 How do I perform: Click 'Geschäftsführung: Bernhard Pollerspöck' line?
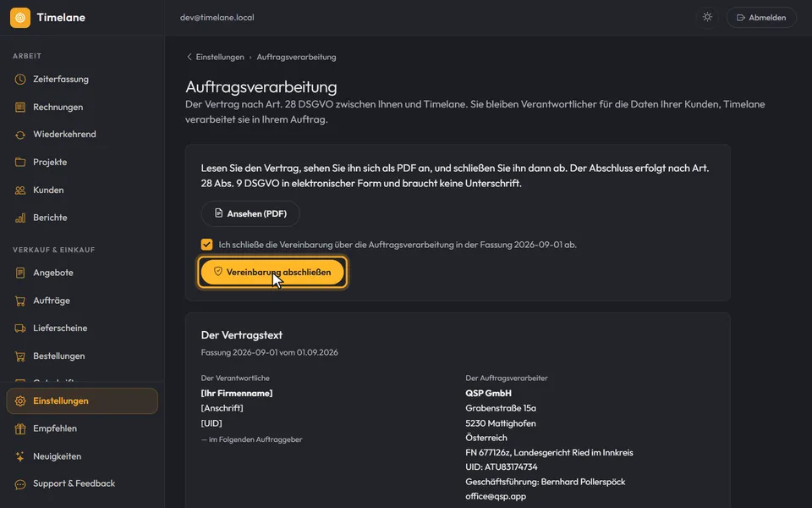point(546,482)
